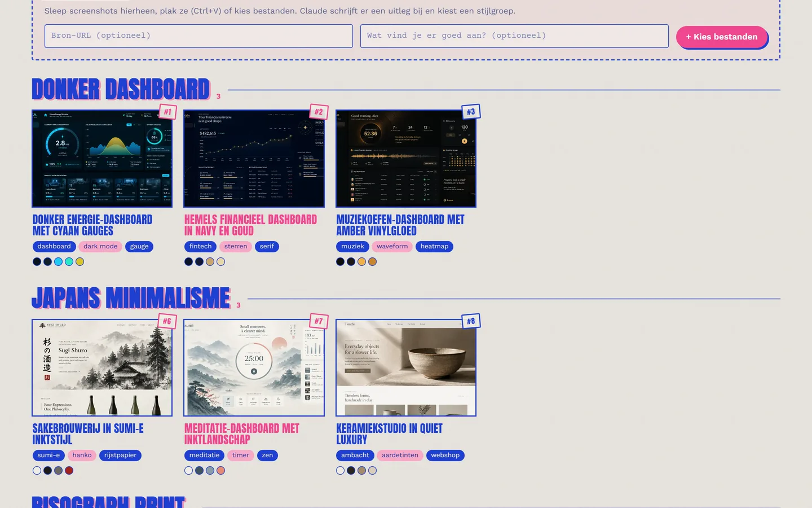The width and height of the screenshot is (812, 508).
Task: Focus the 'Wat vind je er goed aan?' field
Action: tap(514, 36)
